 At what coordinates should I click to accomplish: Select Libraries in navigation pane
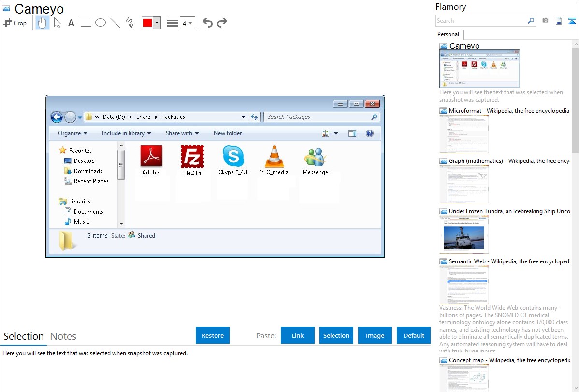pos(74,202)
